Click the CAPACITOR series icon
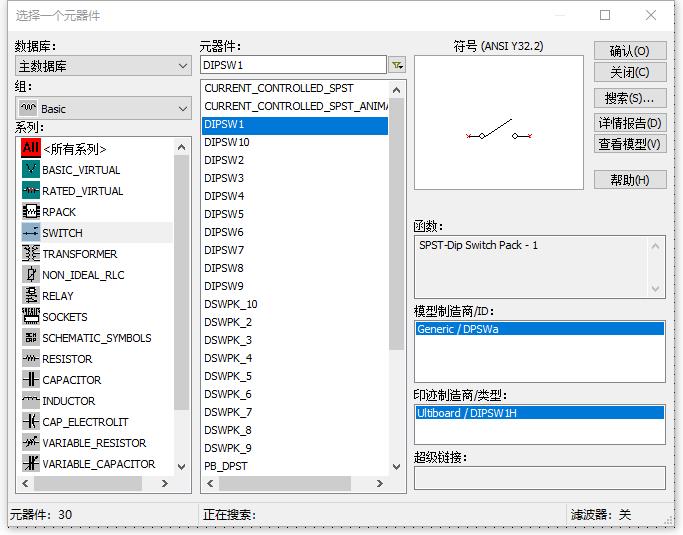The width and height of the screenshot is (683, 535). (30, 379)
